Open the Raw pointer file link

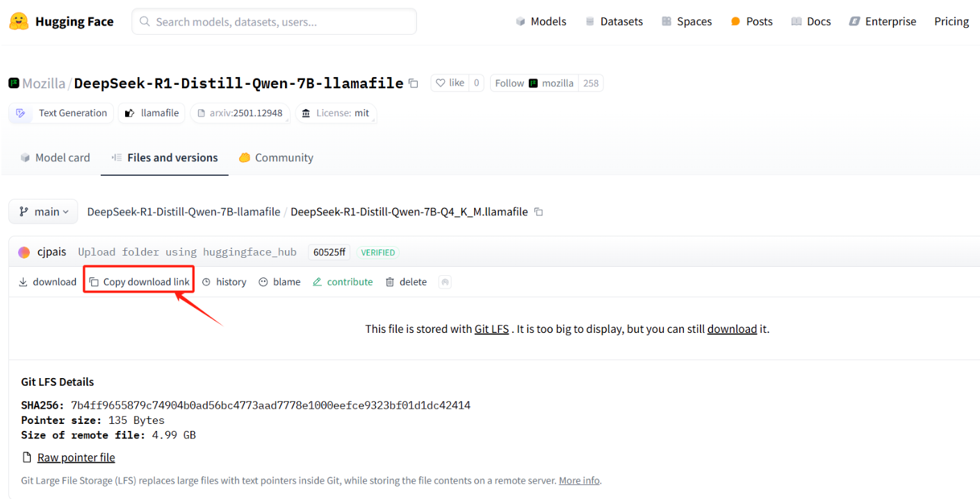pyautogui.click(x=76, y=457)
